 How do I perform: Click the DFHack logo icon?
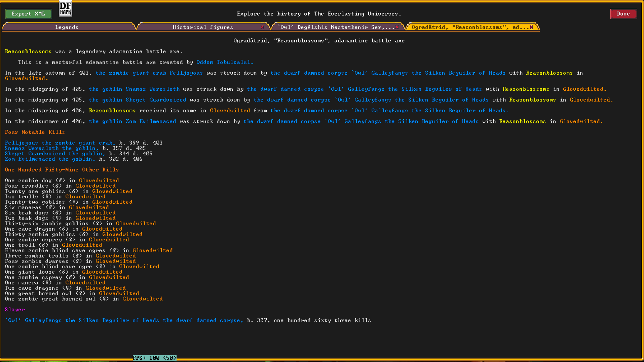(66, 9)
